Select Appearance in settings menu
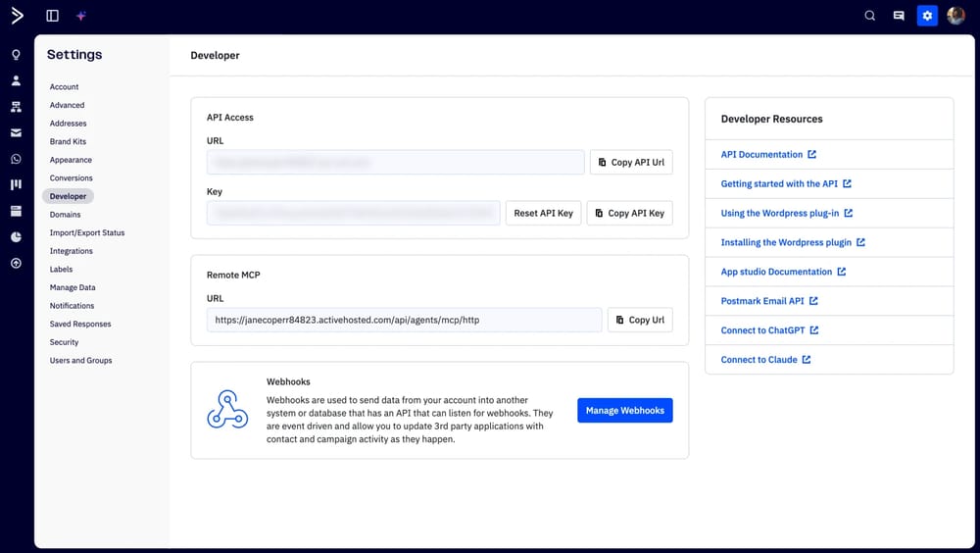Image resolution: width=980 pixels, height=553 pixels. [x=71, y=160]
